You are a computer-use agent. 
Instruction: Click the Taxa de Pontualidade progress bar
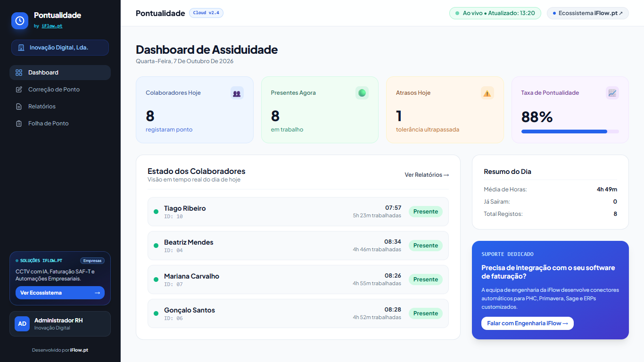click(570, 132)
